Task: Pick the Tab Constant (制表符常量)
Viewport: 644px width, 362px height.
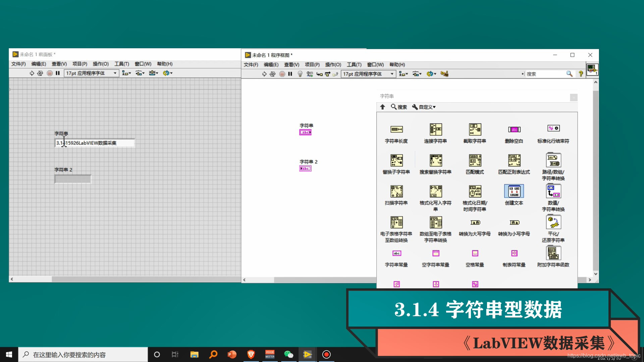Action: click(x=514, y=253)
